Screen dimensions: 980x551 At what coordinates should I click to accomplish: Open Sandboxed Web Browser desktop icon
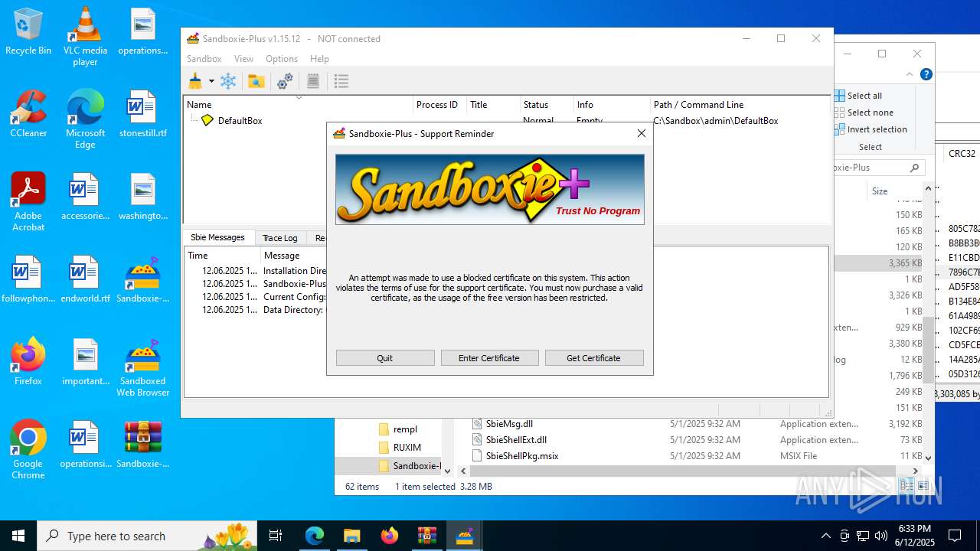(x=142, y=367)
